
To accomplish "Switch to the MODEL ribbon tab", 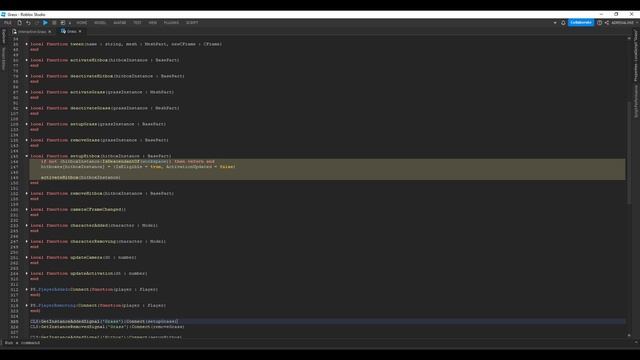I will 100,23.
